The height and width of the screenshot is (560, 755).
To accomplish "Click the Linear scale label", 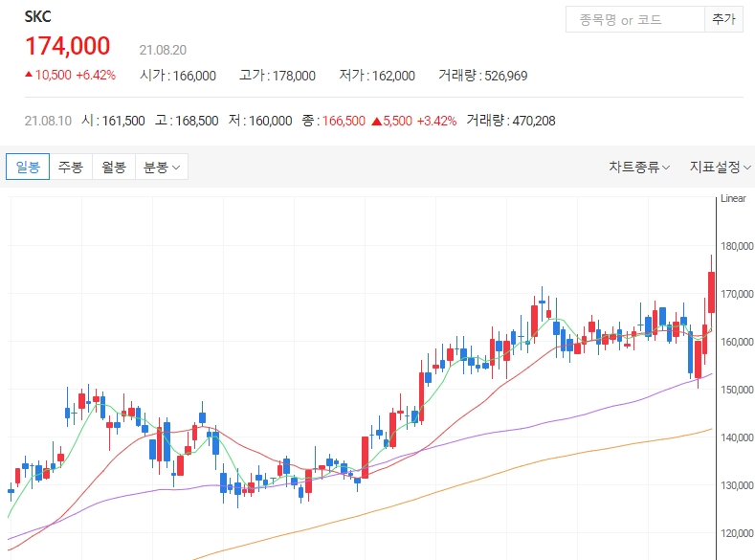I will 733,198.
